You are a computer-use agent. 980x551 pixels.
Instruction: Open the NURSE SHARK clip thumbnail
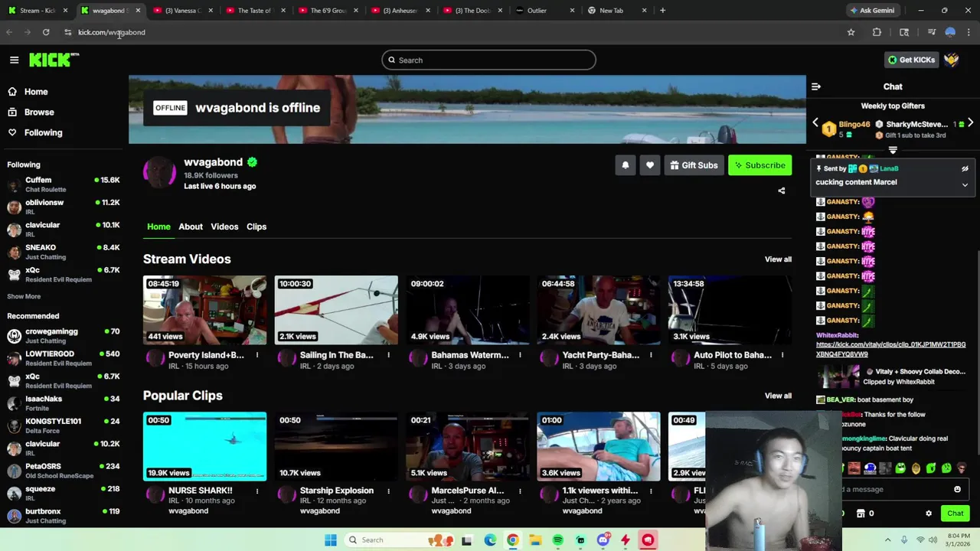point(204,446)
